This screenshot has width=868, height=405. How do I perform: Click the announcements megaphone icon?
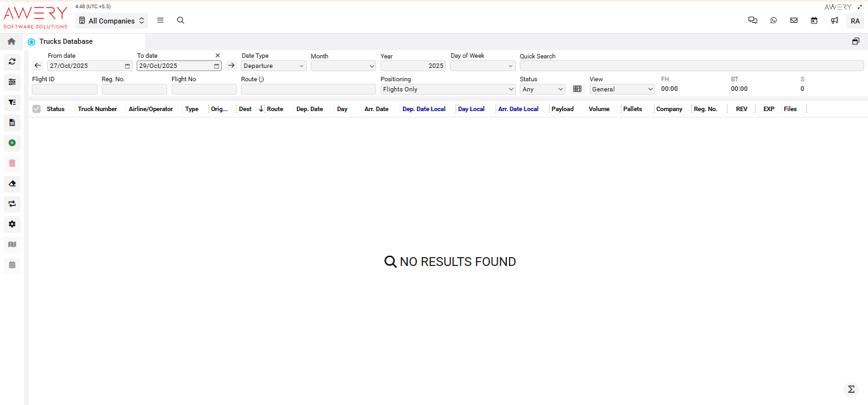(834, 20)
